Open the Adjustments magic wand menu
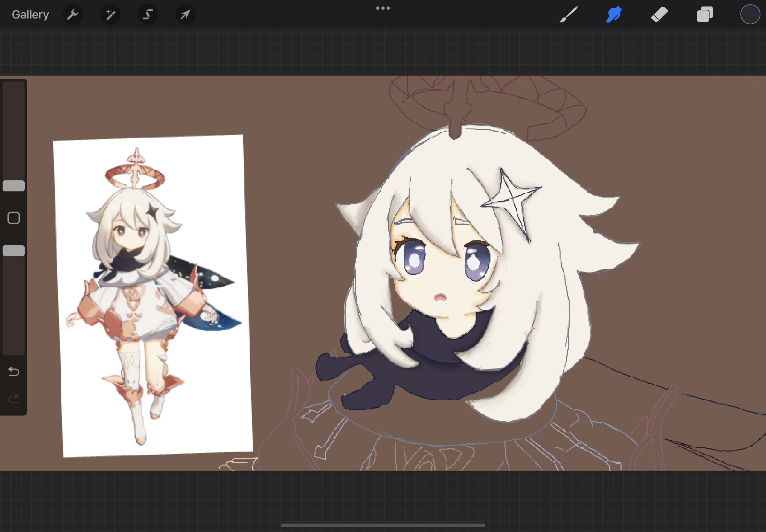The height and width of the screenshot is (532, 766). point(110,14)
